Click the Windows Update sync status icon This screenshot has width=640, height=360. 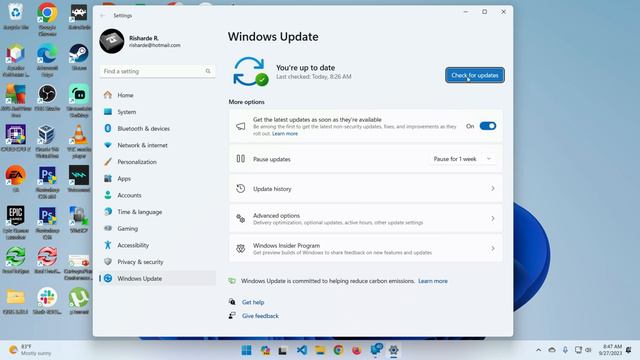251,71
